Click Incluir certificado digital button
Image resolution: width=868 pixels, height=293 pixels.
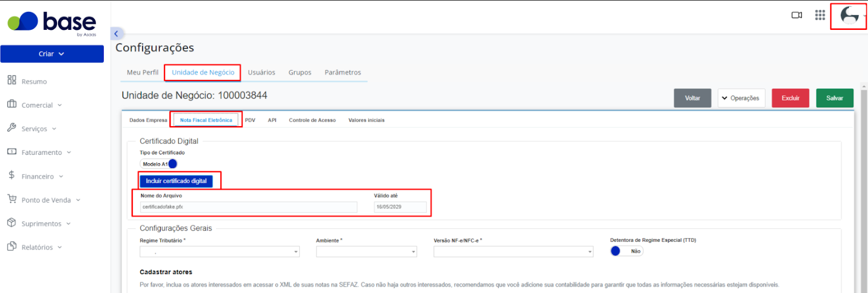176,181
